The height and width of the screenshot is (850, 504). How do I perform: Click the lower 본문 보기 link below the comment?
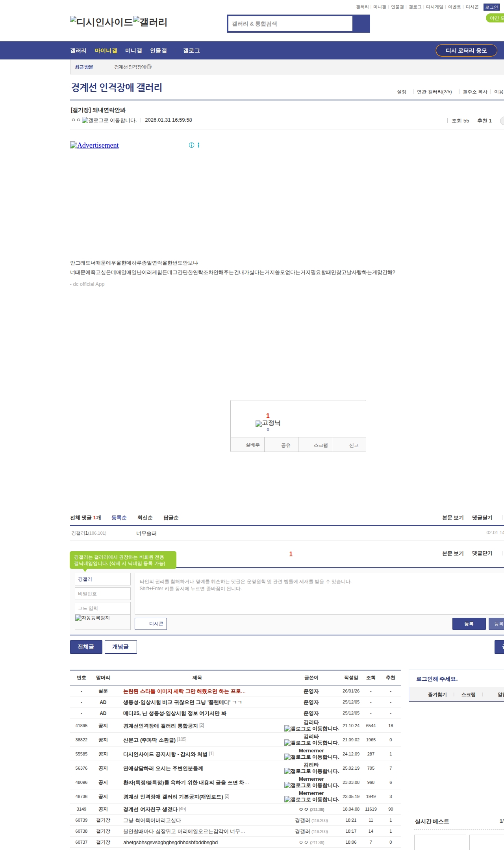click(453, 553)
